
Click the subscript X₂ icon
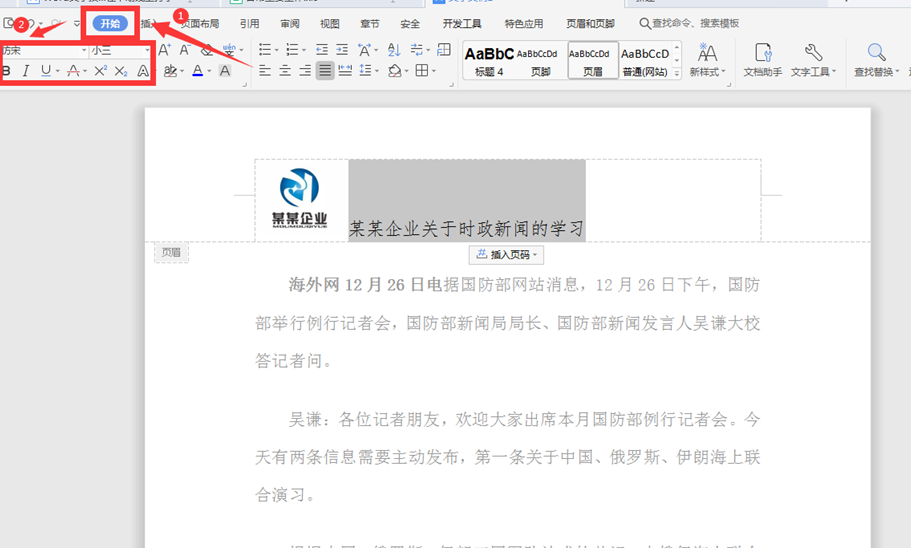tap(121, 71)
